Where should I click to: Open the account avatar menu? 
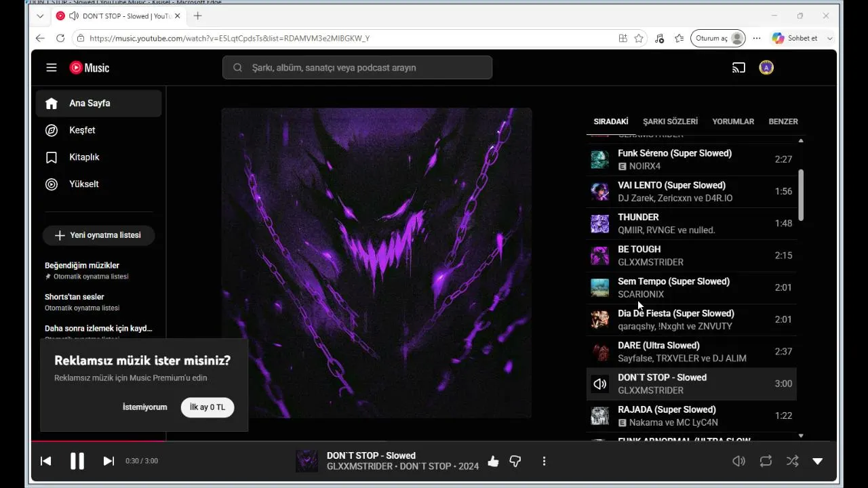[x=766, y=68]
